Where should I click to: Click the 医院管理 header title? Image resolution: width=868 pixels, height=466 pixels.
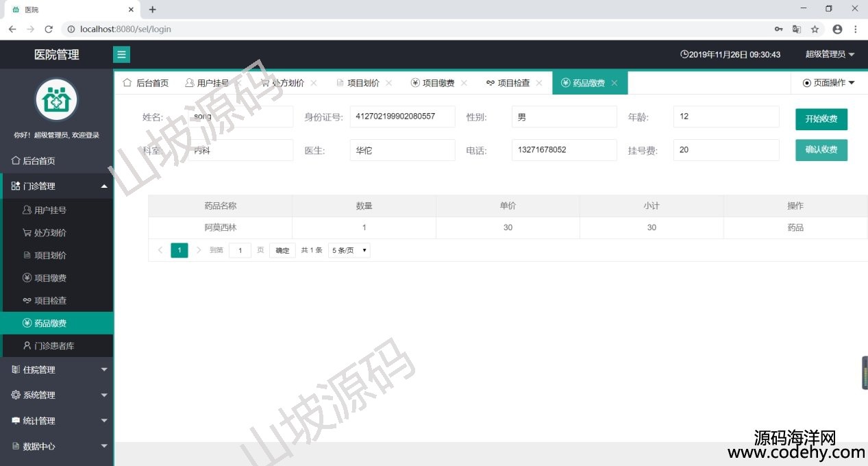pos(57,55)
